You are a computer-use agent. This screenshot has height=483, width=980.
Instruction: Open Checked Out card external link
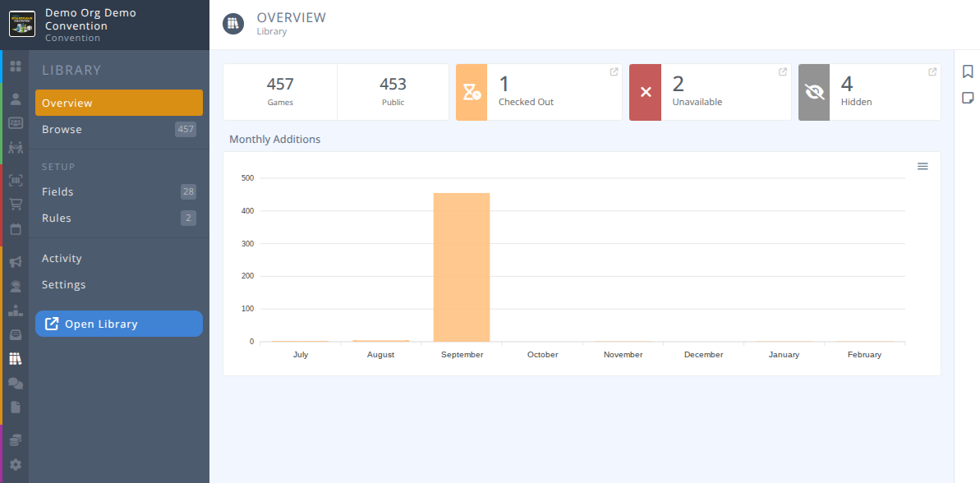pos(614,72)
